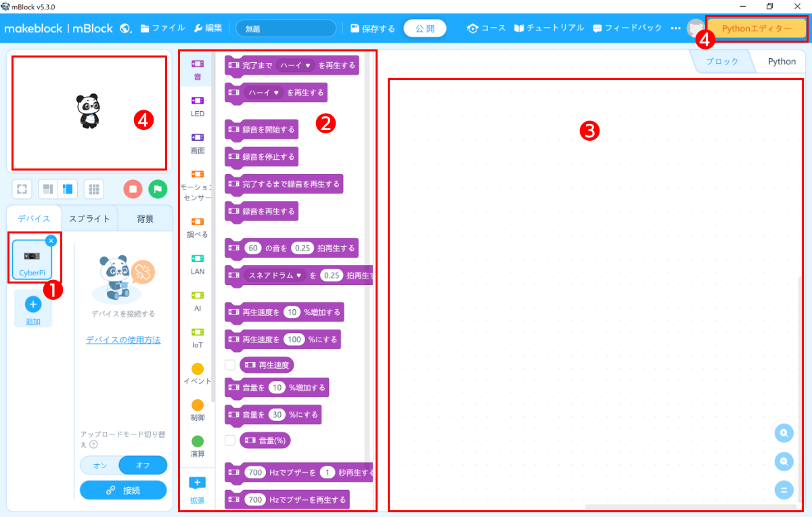Reset workspace zoom to default
The image size is (812, 517).
784,490
